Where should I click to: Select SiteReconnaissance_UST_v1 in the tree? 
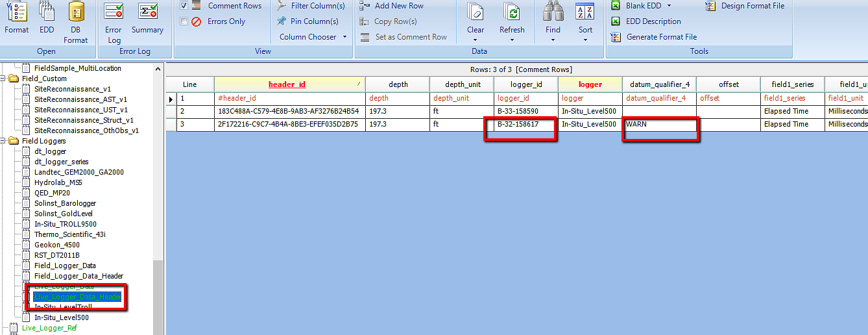[x=80, y=110]
